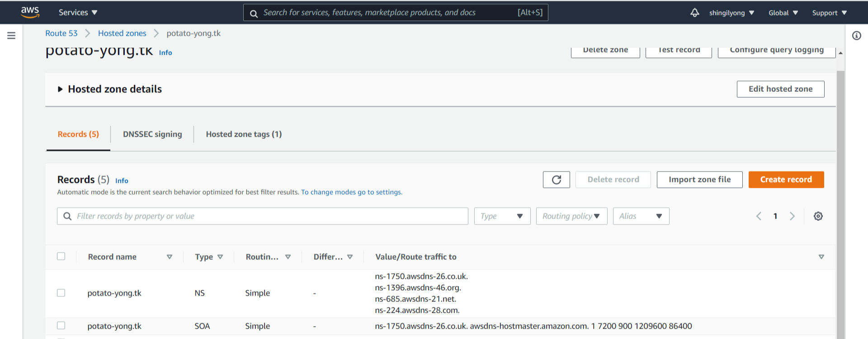Open the hamburger side navigation menu

point(11,35)
